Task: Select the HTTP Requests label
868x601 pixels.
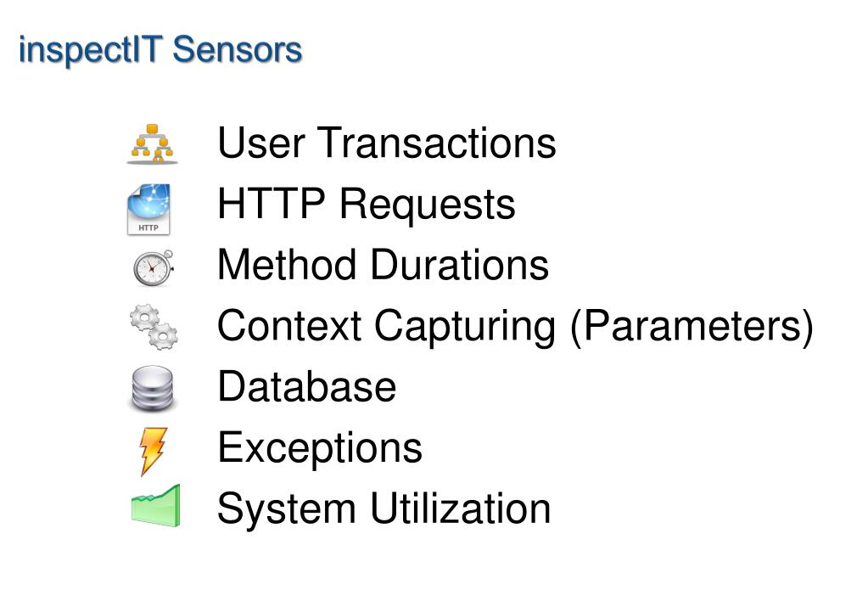Action: 366,205
